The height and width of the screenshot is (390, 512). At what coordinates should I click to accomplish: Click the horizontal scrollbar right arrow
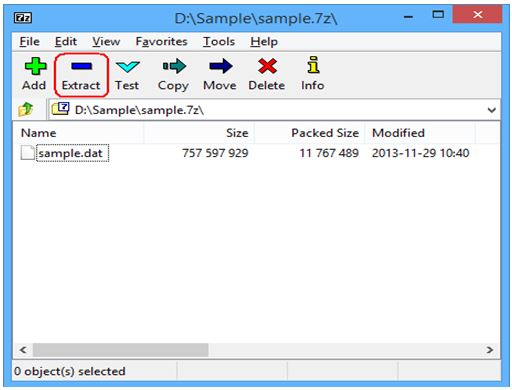tap(490, 350)
